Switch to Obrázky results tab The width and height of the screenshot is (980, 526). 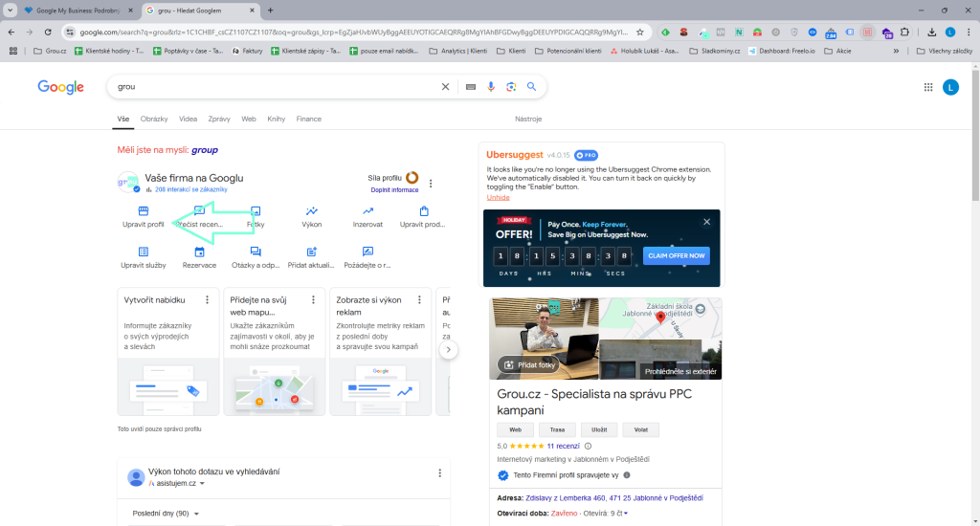tap(154, 119)
